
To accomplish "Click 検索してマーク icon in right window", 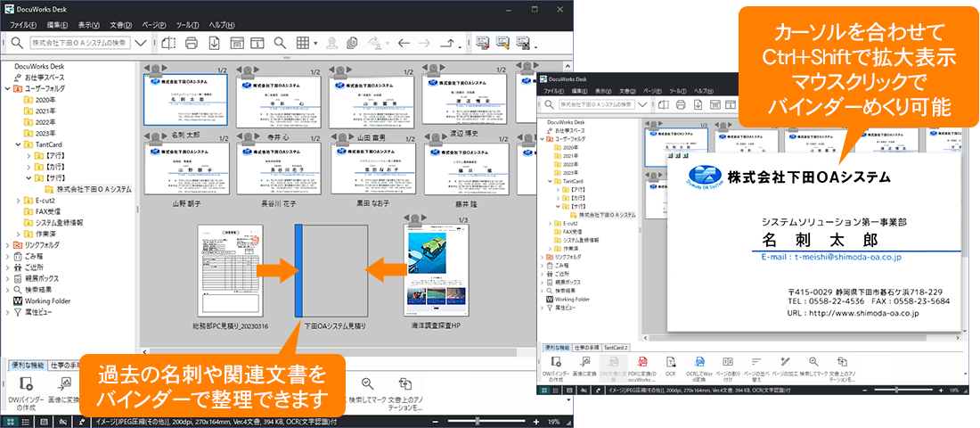I will (813, 361).
